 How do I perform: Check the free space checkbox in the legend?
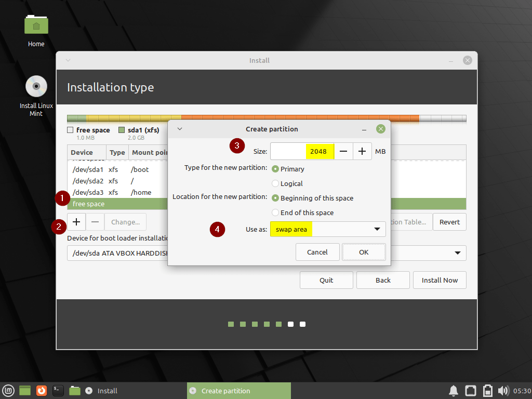pos(70,129)
